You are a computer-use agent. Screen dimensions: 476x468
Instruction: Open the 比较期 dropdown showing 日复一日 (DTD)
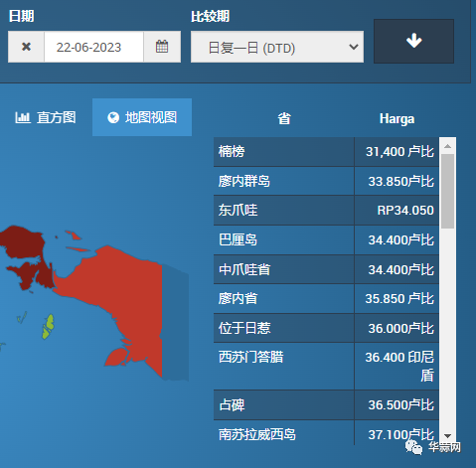pos(277,47)
